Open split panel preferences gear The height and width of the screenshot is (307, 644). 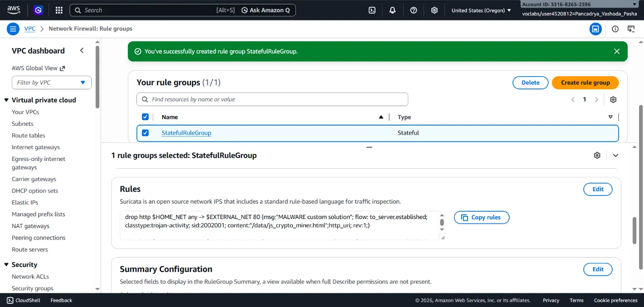click(x=597, y=155)
